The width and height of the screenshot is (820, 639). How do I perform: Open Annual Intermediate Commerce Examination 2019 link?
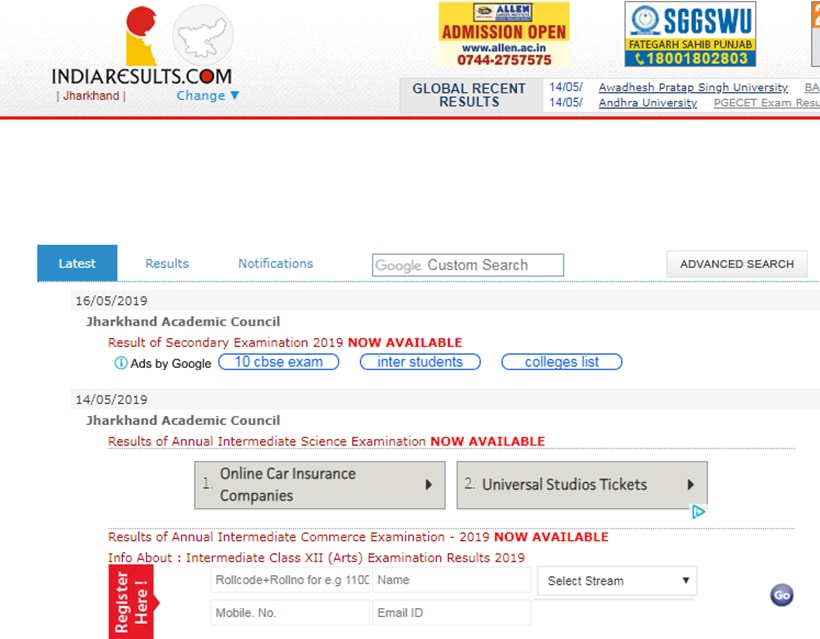coord(358,537)
